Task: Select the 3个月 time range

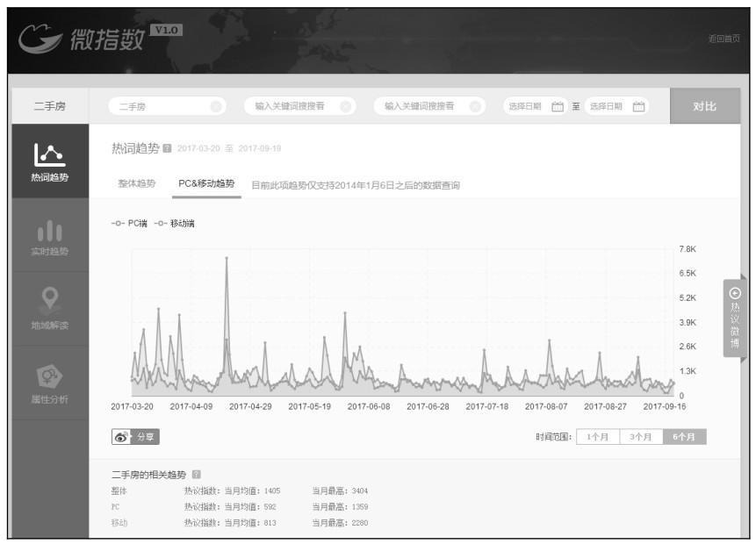Action: (x=641, y=437)
